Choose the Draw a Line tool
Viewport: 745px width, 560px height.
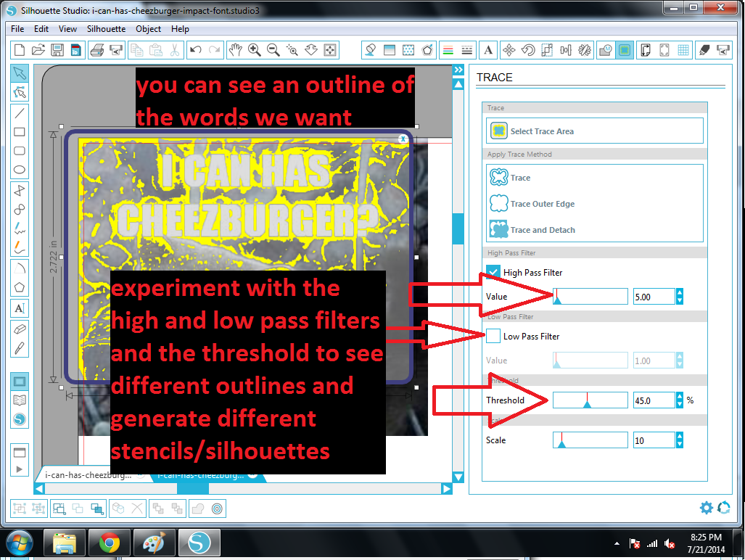click(x=20, y=113)
